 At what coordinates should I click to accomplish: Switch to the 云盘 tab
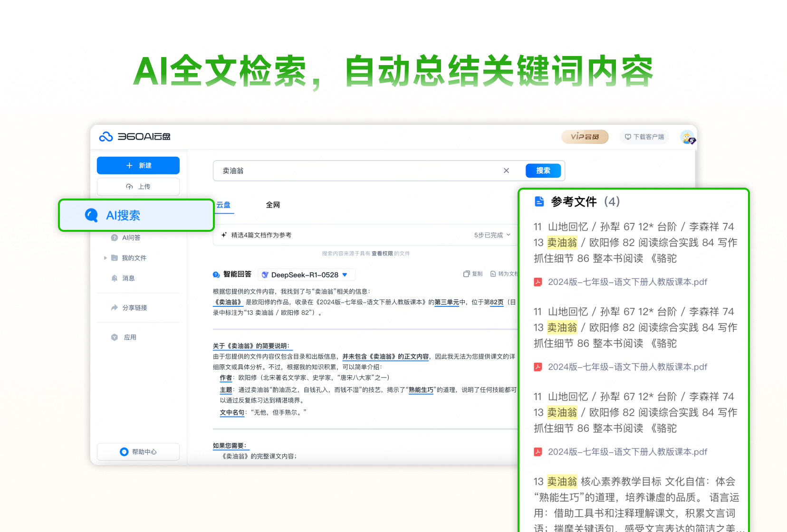[x=223, y=205]
